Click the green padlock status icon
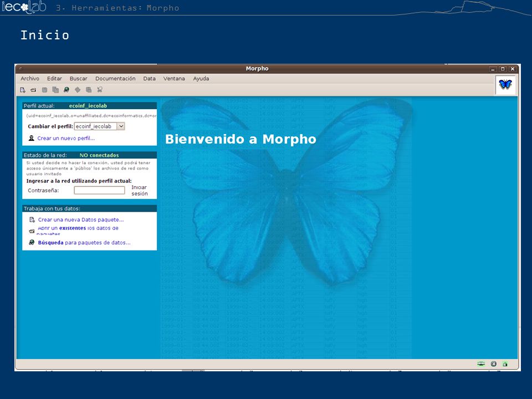The width and height of the screenshot is (532, 399). 505,364
